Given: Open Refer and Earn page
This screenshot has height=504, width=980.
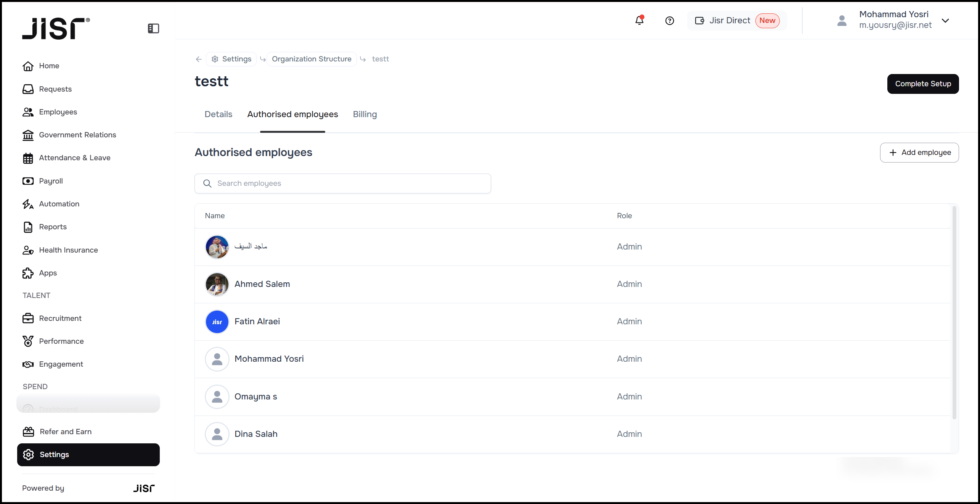Looking at the screenshot, I should 66,432.
